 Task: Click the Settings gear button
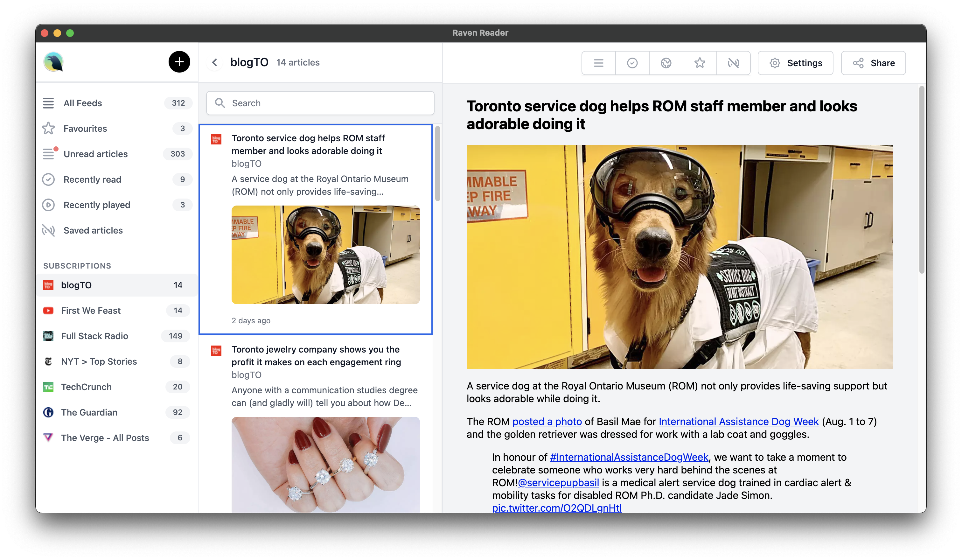coord(795,63)
